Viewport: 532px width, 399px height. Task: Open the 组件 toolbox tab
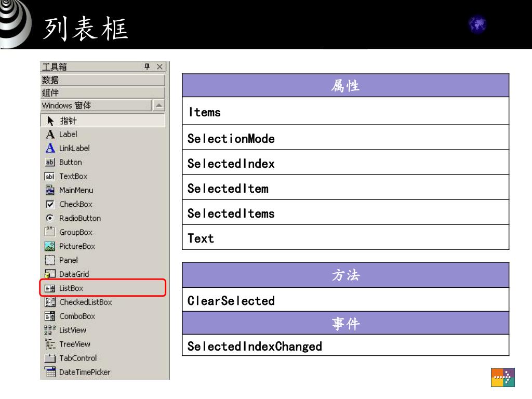click(x=102, y=92)
